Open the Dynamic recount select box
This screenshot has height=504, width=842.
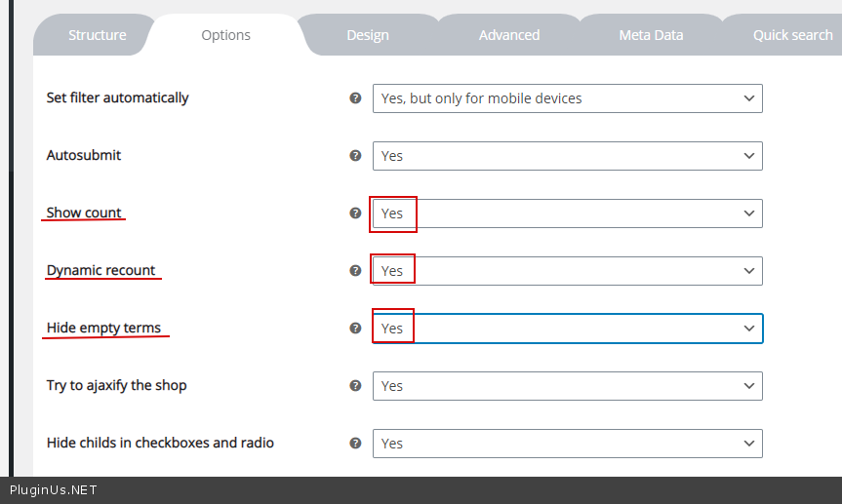[x=567, y=271]
